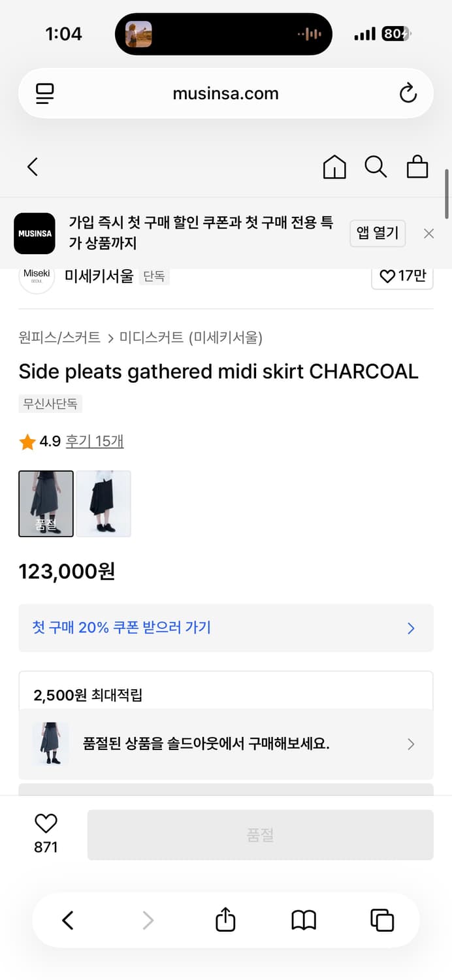Dismiss the MUSINSA app banner

click(428, 233)
